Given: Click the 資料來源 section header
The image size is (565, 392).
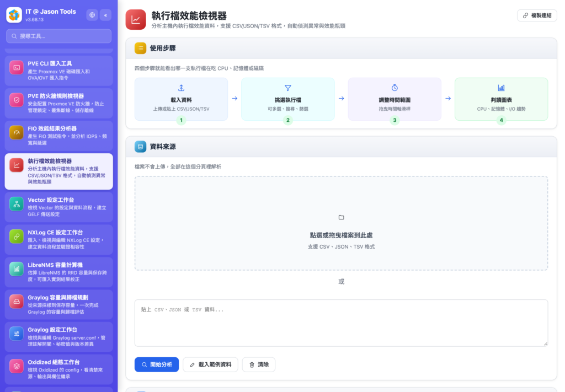Looking at the screenshot, I should point(341,147).
